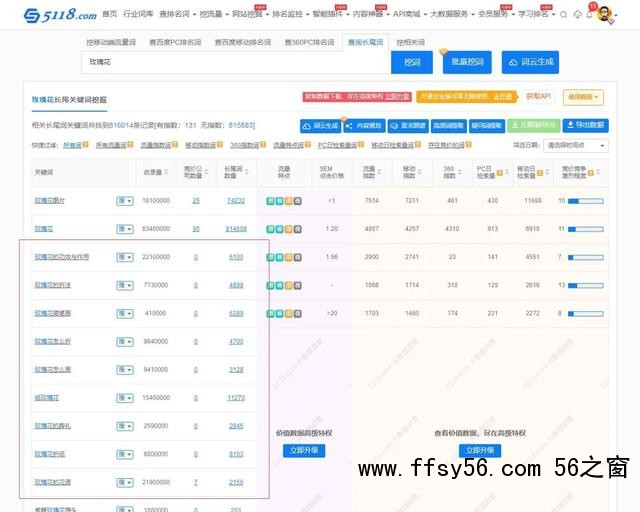The image size is (640, 512).
Task: Open the user avatar menu
Action: click(x=604, y=14)
